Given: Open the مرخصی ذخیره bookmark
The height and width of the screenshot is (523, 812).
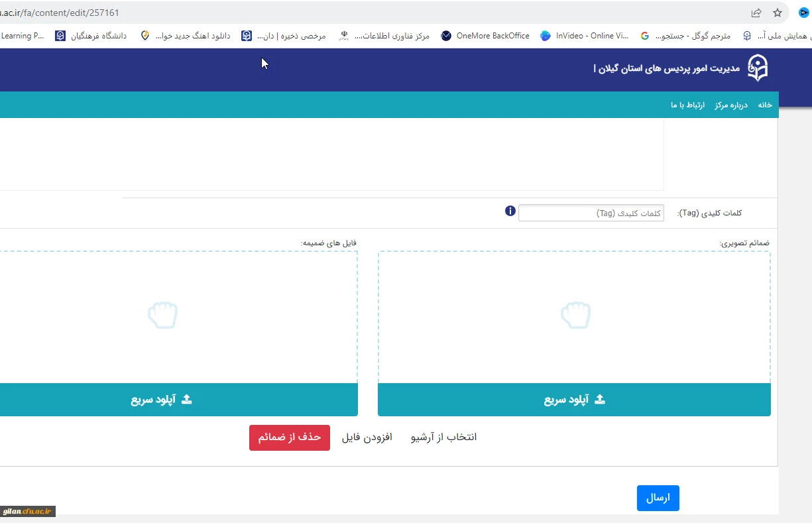Looking at the screenshot, I should tap(284, 36).
